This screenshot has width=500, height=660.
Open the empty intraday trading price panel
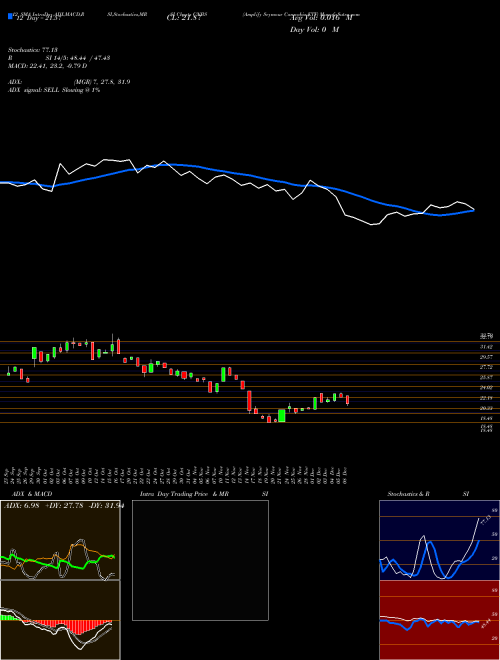pyautogui.click(x=200, y=560)
